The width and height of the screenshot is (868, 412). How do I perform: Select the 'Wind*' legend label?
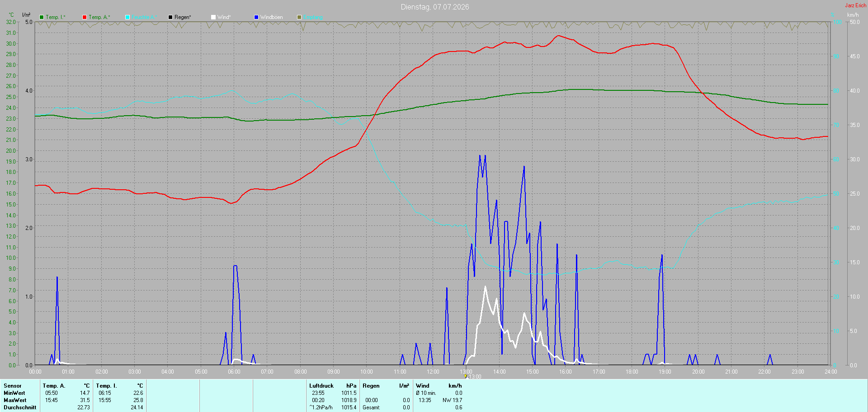[224, 17]
